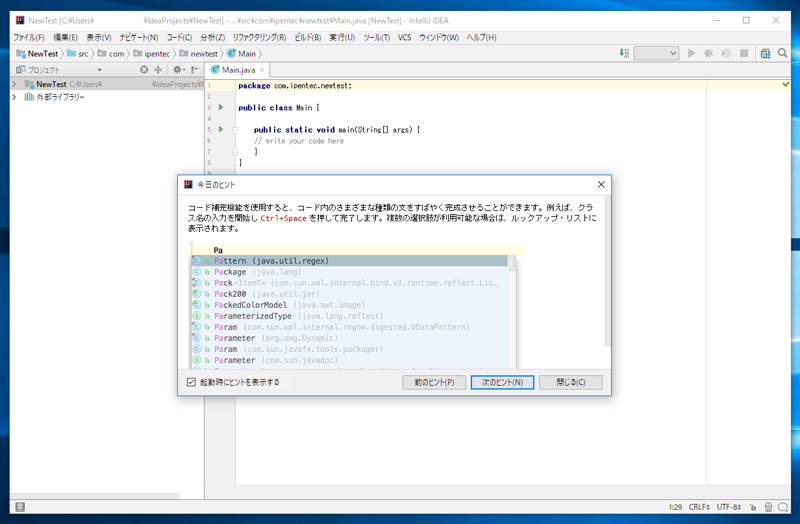Collapse the main method fold marker

235,130
